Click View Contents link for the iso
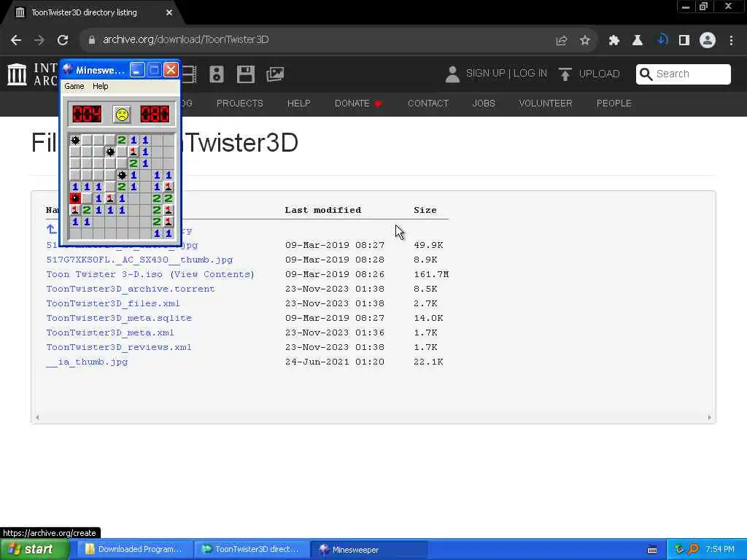This screenshot has width=747, height=560. [212, 274]
